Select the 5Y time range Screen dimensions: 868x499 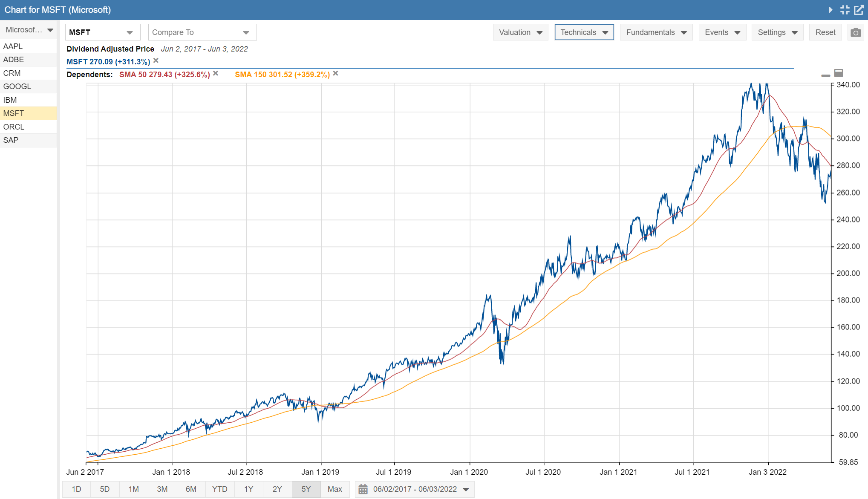click(x=306, y=489)
